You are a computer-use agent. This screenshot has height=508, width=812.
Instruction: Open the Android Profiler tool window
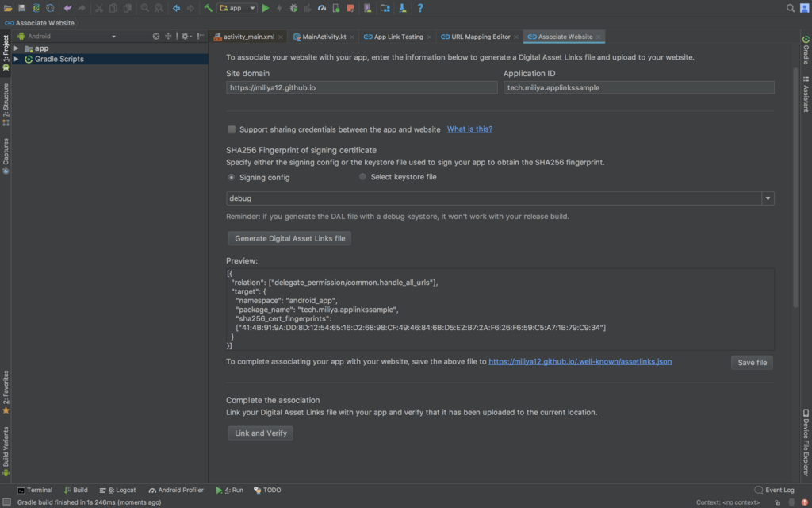(176, 490)
